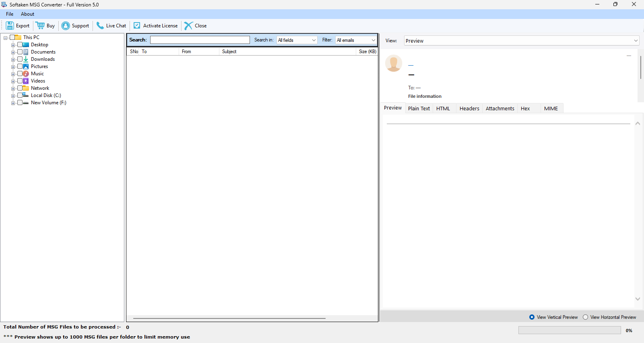This screenshot has width=644, height=343.
Task: Click the Videos icon in tree
Action: click(x=26, y=81)
